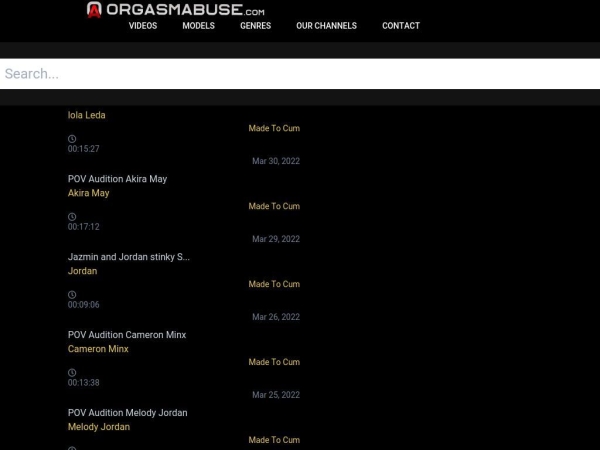Click the site name in the header
Image resolution: width=600 pixels, height=450 pixels.
(x=185, y=10)
